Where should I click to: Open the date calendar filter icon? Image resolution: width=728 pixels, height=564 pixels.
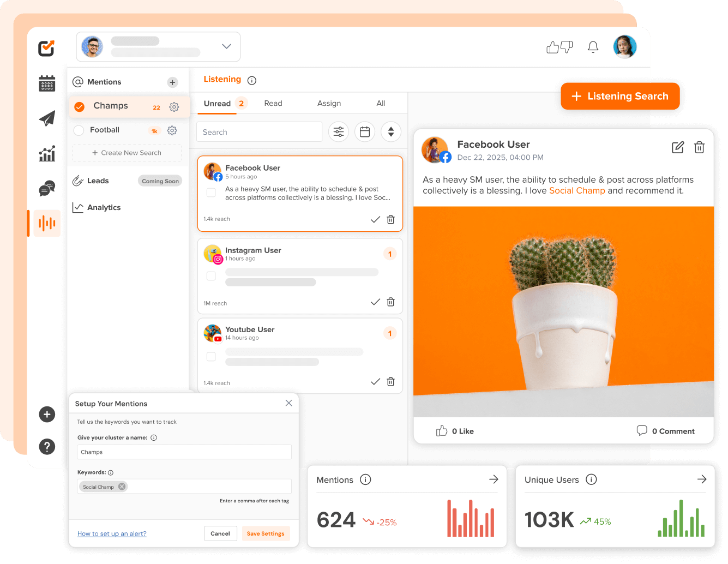[x=365, y=131]
